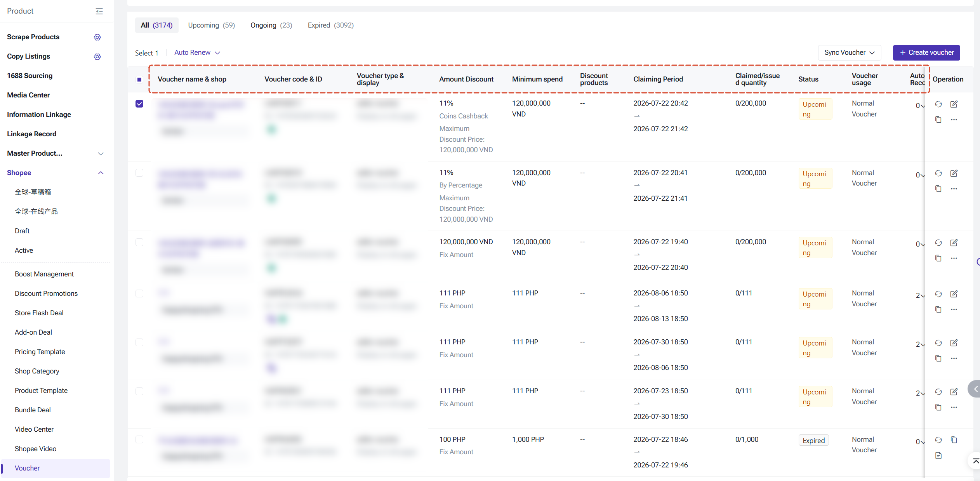Viewport: 980px width, 481px height.
Task: Edit the 2026-07-22 19:40 voucher
Action: pyautogui.click(x=954, y=243)
